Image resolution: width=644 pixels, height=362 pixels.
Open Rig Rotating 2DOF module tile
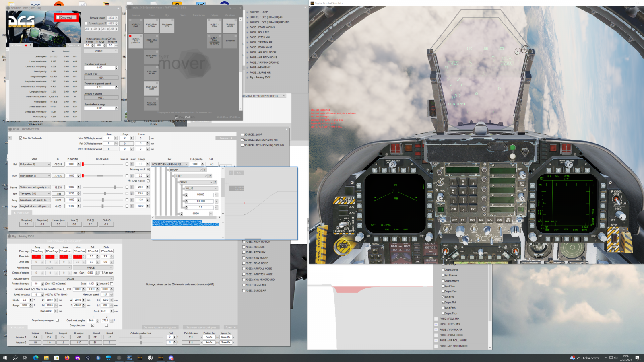(x=167, y=25)
